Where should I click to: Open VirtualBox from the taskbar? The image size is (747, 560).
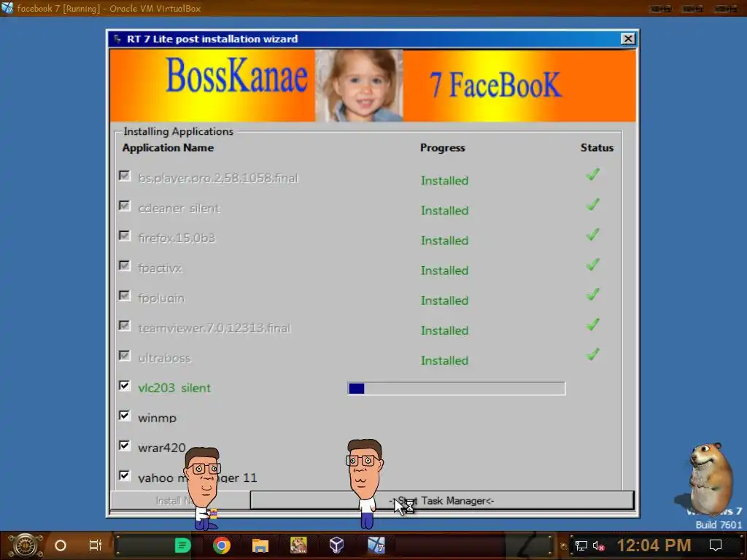(x=337, y=545)
